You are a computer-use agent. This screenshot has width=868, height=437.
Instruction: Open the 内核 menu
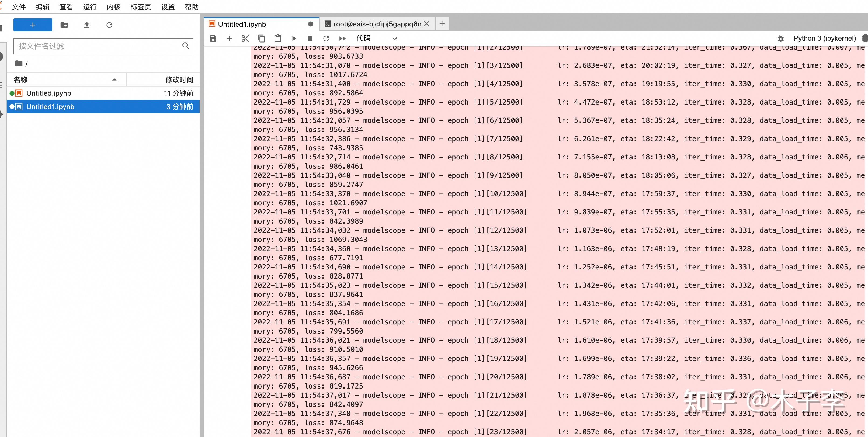(x=113, y=7)
